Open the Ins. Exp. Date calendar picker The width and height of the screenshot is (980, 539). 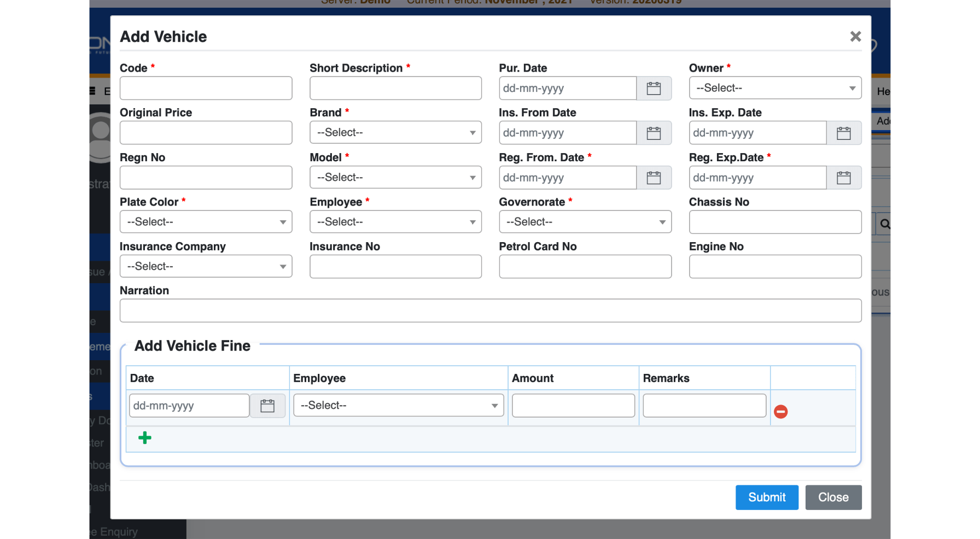coord(844,133)
